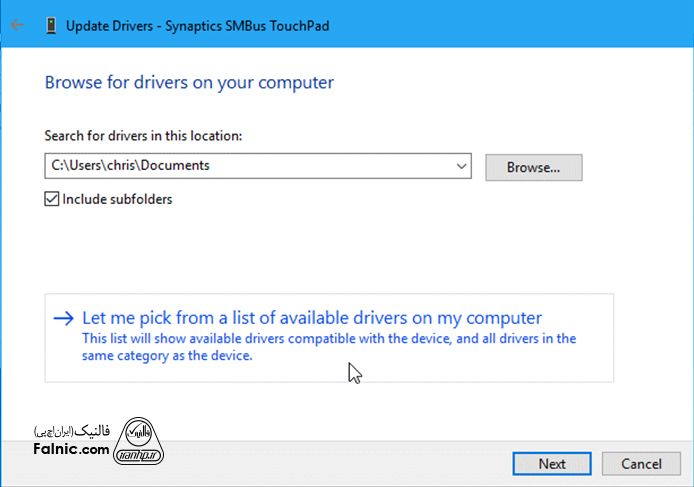The width and height of the screenshot is (694, 487).
Task: Click the back arrow in the title bar
Action: [17, 26]
